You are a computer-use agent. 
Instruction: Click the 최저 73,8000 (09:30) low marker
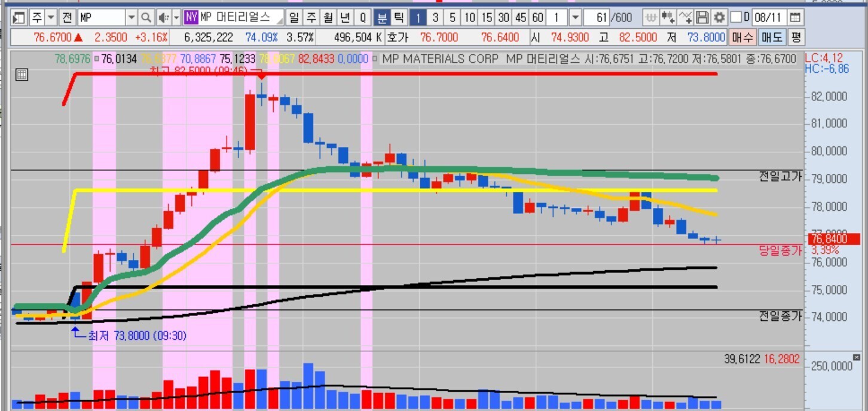[x=137, y=336]
